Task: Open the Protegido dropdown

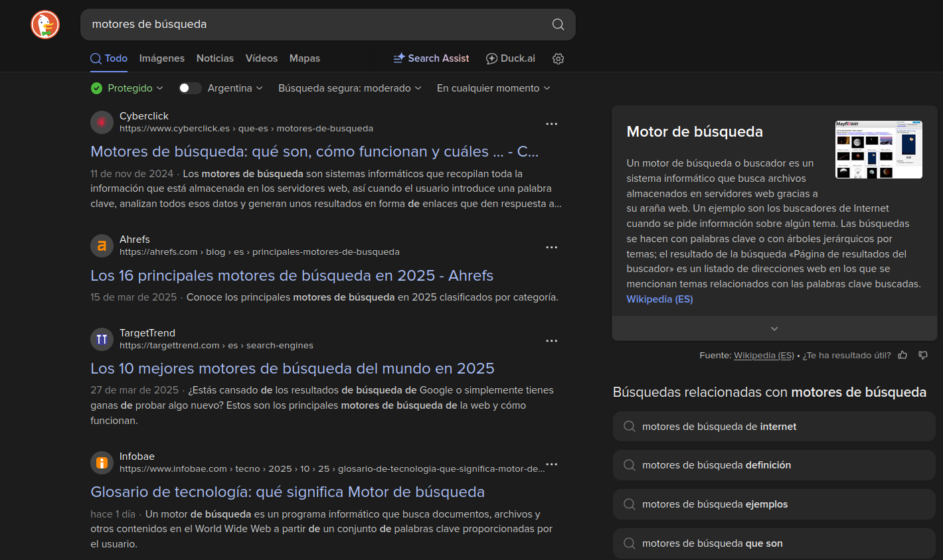Action: pos(127,88)
